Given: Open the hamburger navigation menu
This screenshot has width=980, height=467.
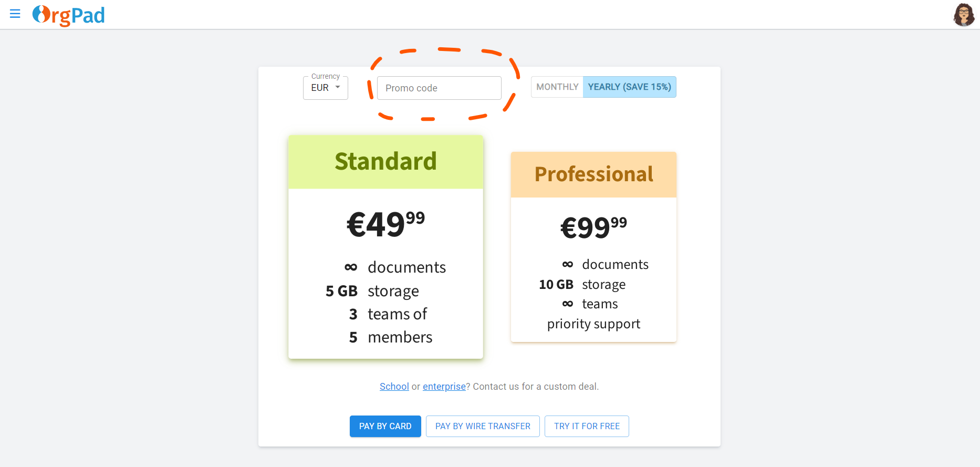Looking at the screenshot, I should click(x=15, y=14).
